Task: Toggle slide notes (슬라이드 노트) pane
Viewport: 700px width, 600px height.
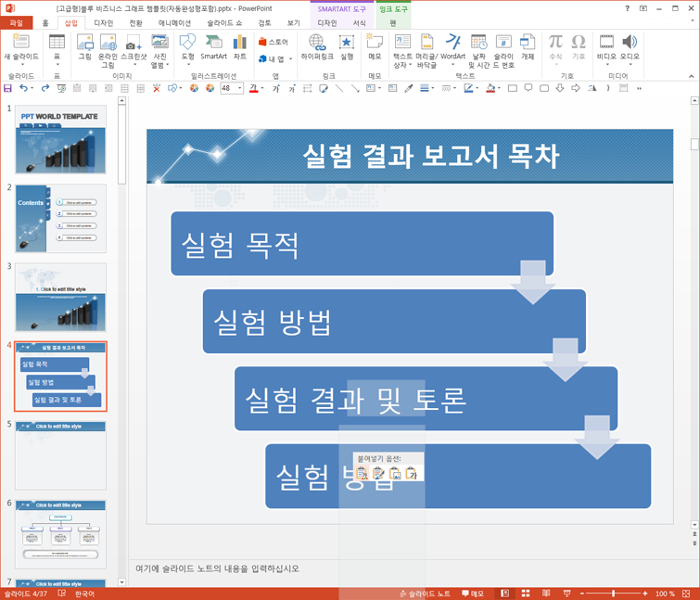Action: pyautogui.click(x=425, y=594)
